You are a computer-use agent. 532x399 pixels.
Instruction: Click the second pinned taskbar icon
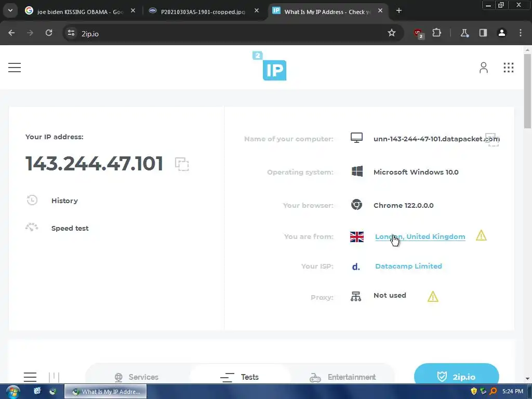[x=52, y=391]
